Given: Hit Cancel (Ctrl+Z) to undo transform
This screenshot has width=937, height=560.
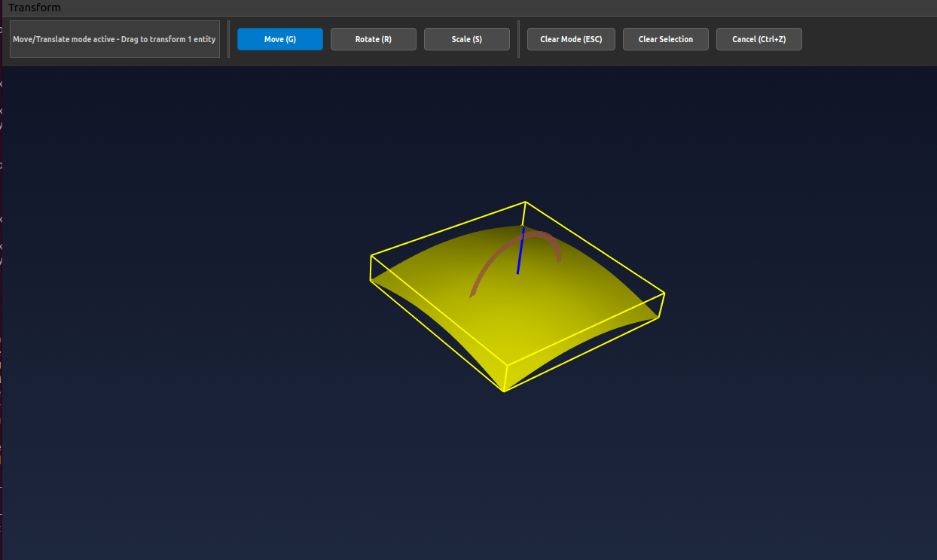Looking at the screenshot, I should tap(758, 39).
